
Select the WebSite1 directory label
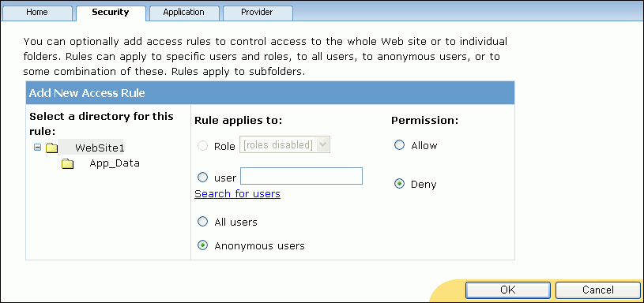pos(100,148)
